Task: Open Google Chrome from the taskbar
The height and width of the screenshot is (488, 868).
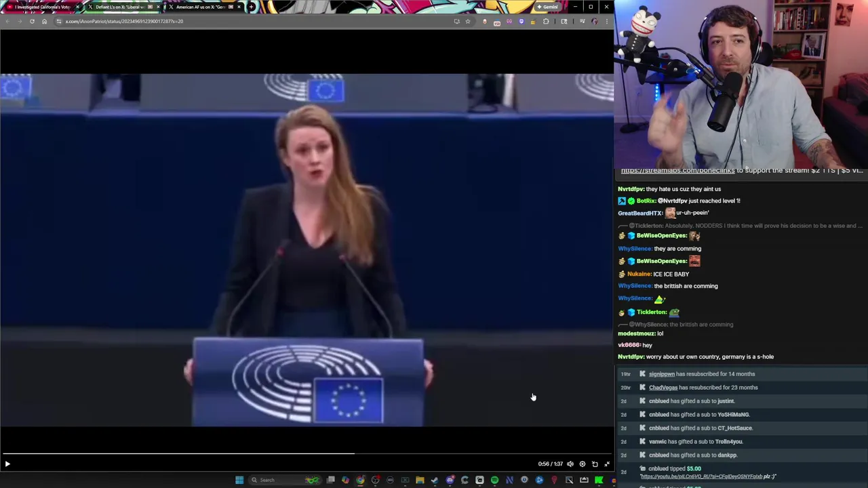Action: pyautogui.click(x=360, y=480)
